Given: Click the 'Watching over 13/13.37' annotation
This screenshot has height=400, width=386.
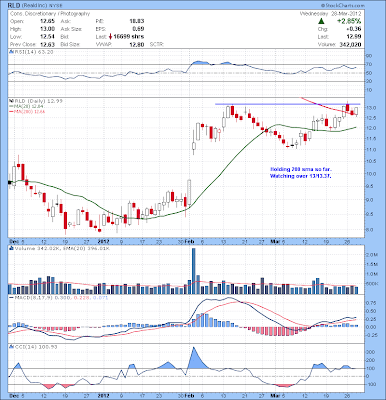Looking at the screenshot, I should (301, 176).
